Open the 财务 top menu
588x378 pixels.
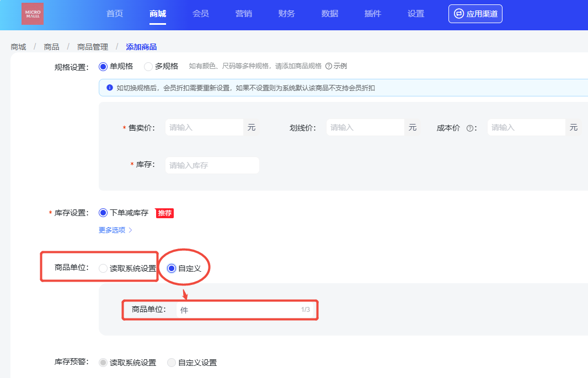[287, 14]
